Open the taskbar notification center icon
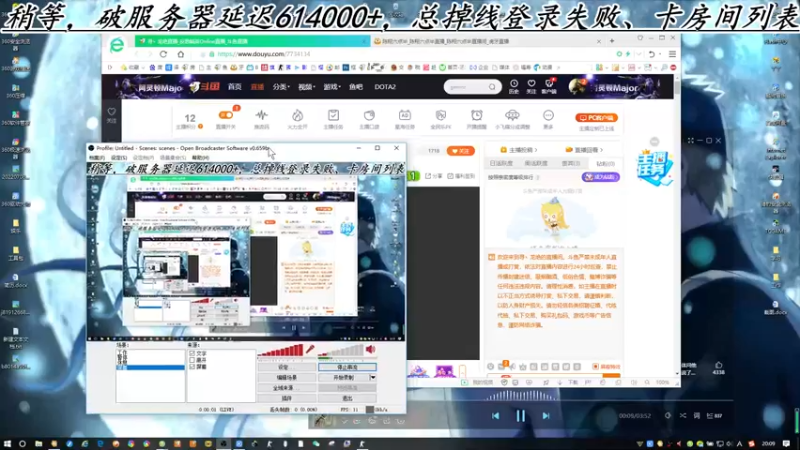800x450 pixels. tap(786, 444)
